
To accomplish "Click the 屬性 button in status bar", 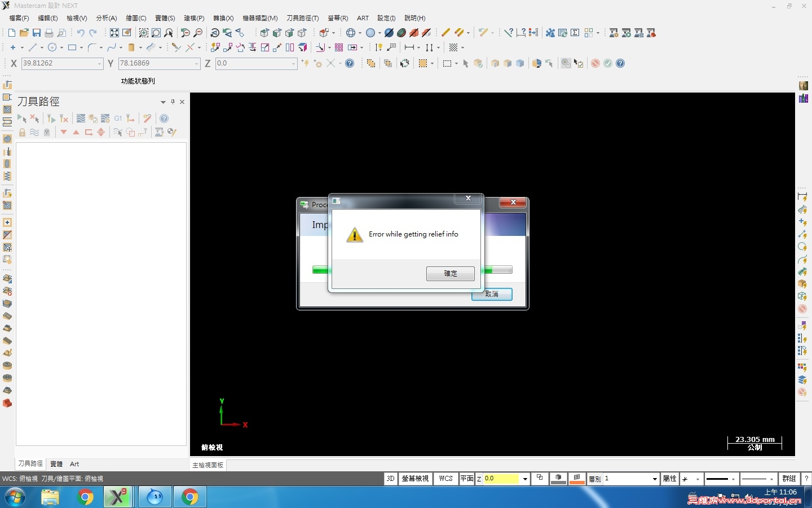I will point(670,479).
